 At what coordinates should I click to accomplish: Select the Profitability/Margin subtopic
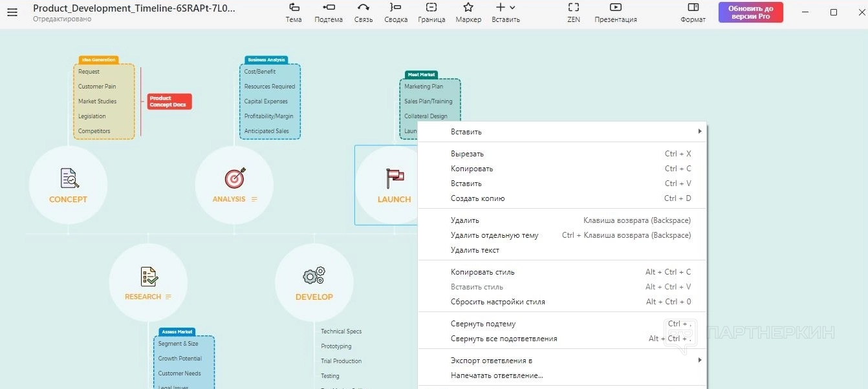pos(268,116)
